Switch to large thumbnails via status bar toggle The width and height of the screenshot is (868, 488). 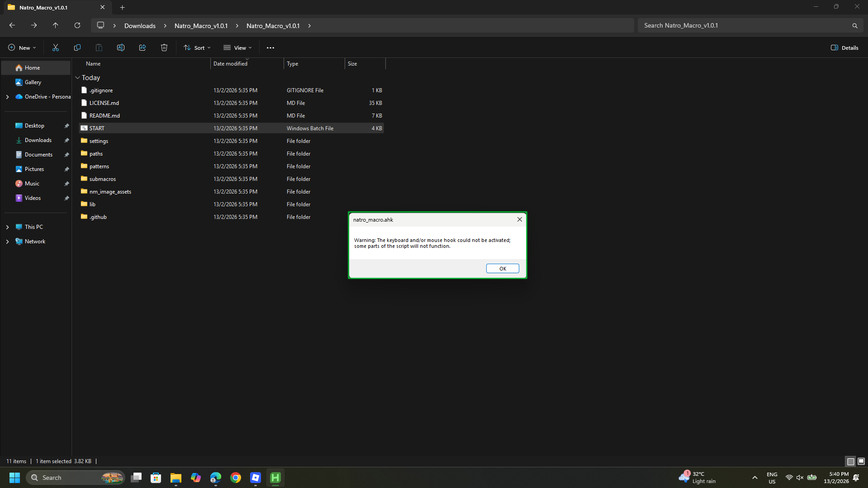pos(861,461)
